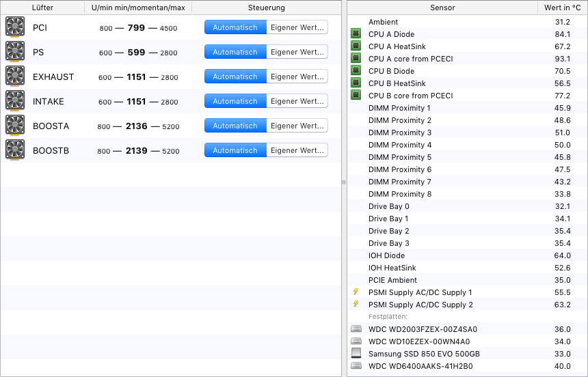Open Eigener Wert for BOOSTA fan
Viewport: 588px width, 377px height.
297,126
